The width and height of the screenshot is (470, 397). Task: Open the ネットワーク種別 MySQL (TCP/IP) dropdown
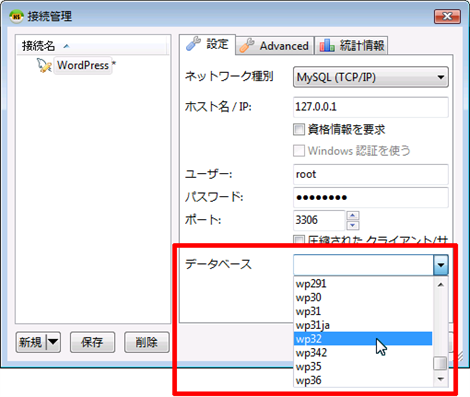371,77
